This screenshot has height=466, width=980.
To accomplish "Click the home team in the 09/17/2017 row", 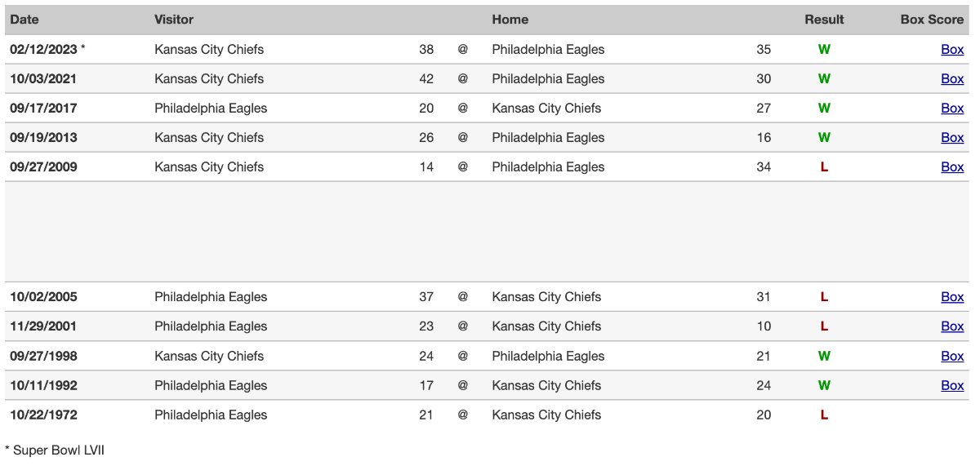I will click(546, 109).
